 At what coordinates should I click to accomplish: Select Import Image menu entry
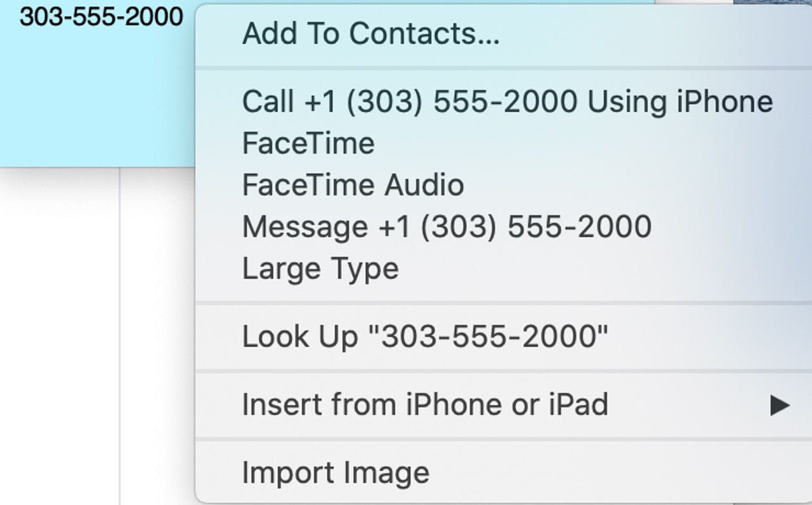pyautogui.click(x=336, y=473)
